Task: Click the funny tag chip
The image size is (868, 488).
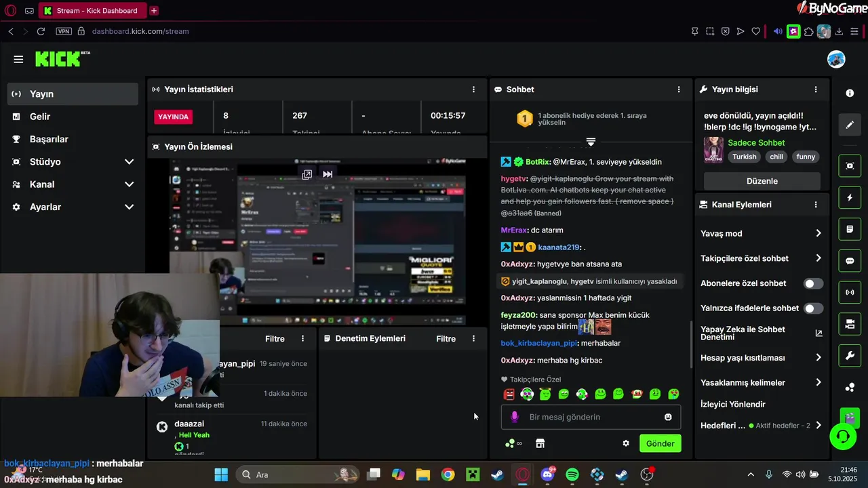Action: pyautogui.click(x=806, y=157)
